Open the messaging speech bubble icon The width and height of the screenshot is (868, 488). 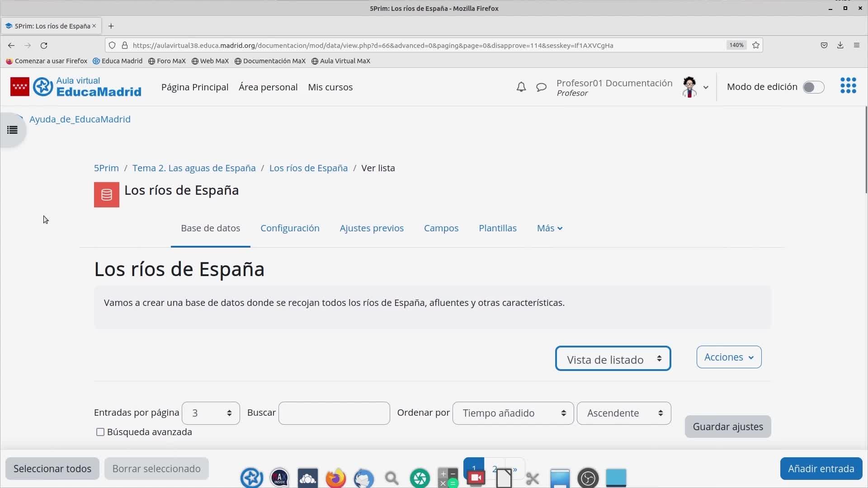(x=541, y=87)
